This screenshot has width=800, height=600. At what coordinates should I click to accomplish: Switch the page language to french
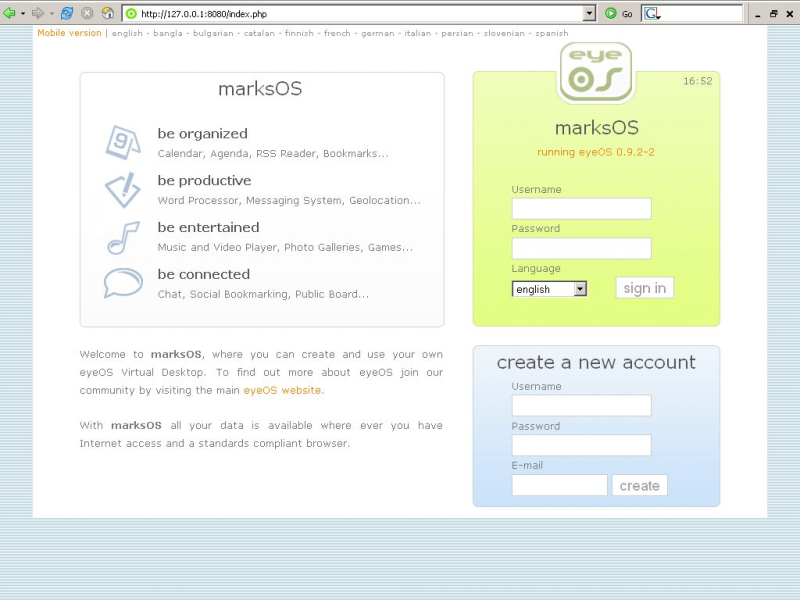pyautogui.click(x=337, y=33)
